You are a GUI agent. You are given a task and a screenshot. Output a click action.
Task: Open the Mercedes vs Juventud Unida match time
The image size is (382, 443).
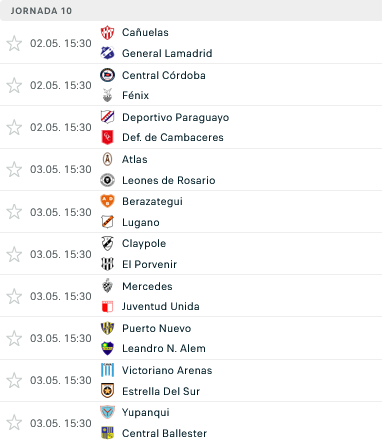pos(61,296)
